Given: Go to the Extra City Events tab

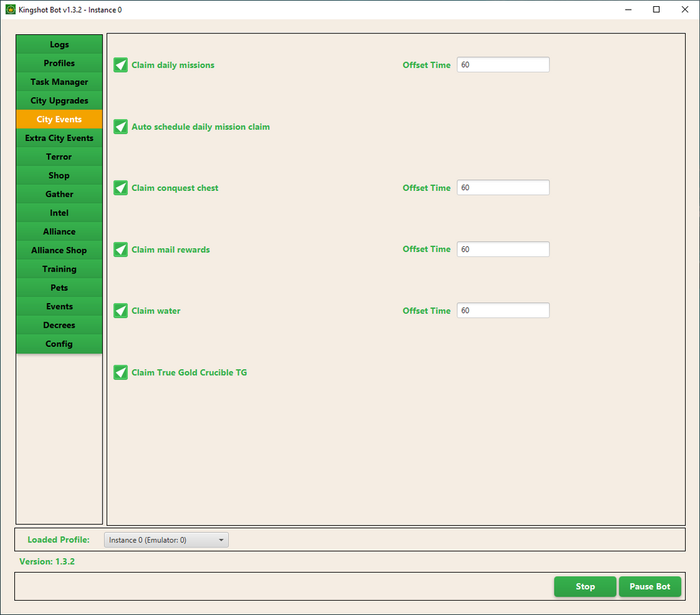Looking at the screenshot, I should (x=59, y=138).
